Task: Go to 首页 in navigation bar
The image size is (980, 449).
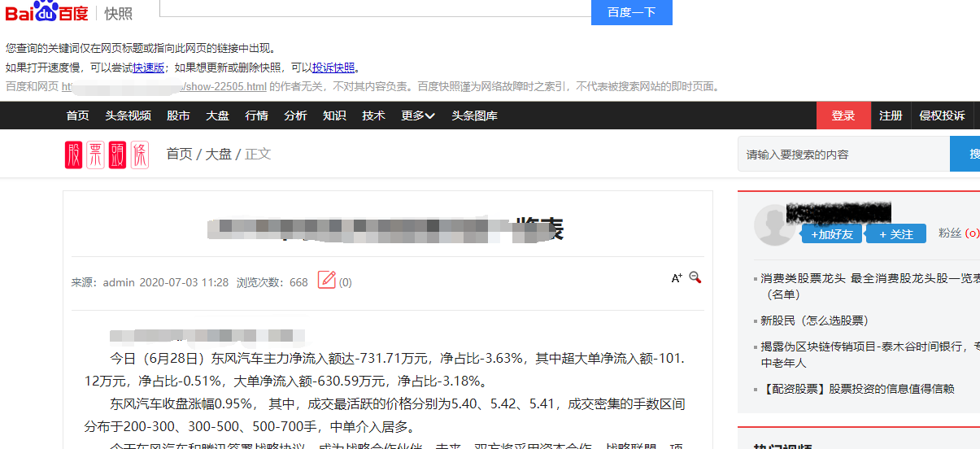Action: tap(78, 116)
